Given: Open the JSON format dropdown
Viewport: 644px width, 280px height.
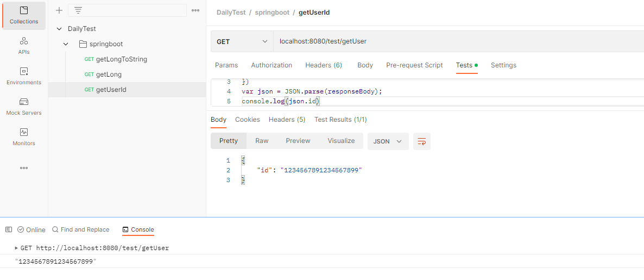Looking at the screenshot, I should point(388,141).
